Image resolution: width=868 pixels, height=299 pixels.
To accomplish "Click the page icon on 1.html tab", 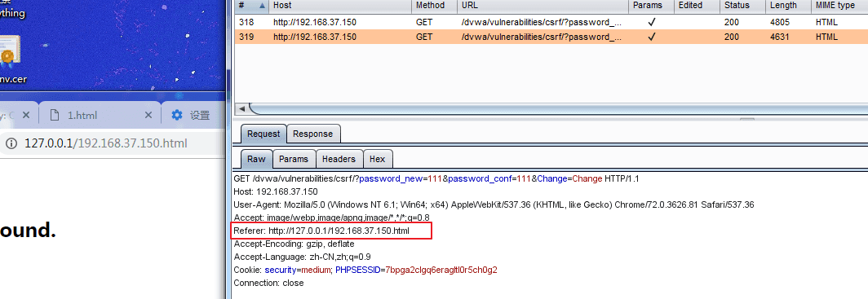I will tap(54, 115).
